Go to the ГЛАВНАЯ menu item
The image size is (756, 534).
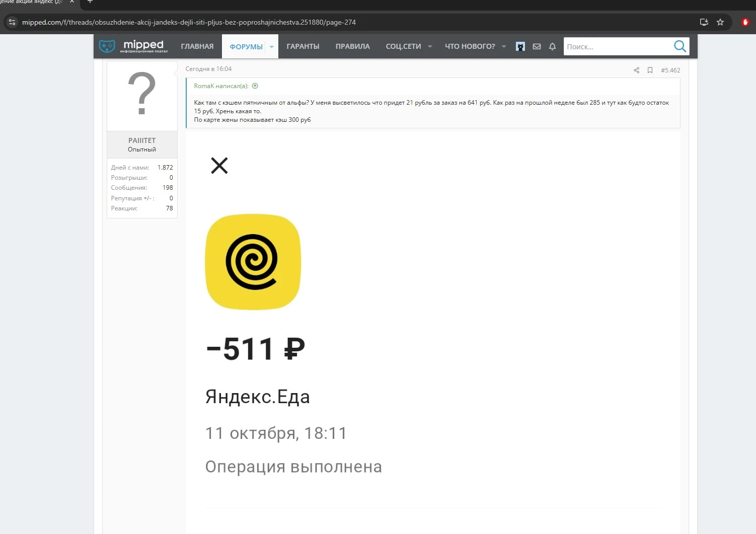click(x=197, y=46)
